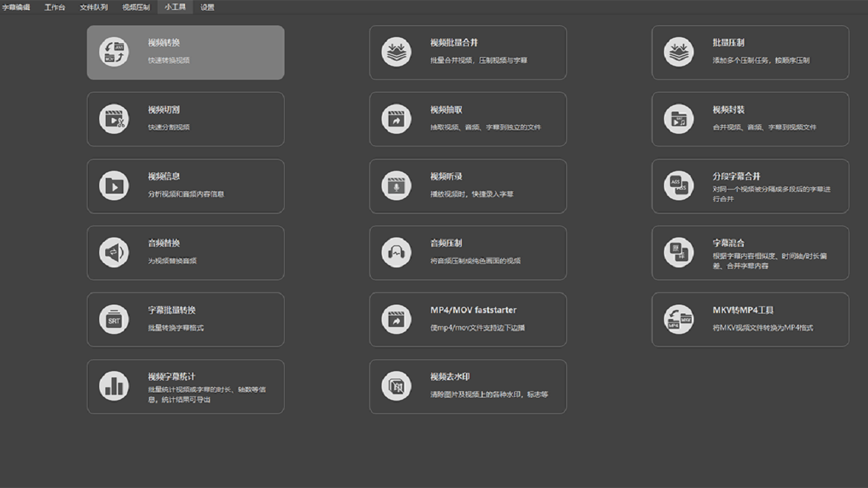Click the headphones icon for 音频压制
This screenshot has width=868, height=488.
[x=396, y=253]
